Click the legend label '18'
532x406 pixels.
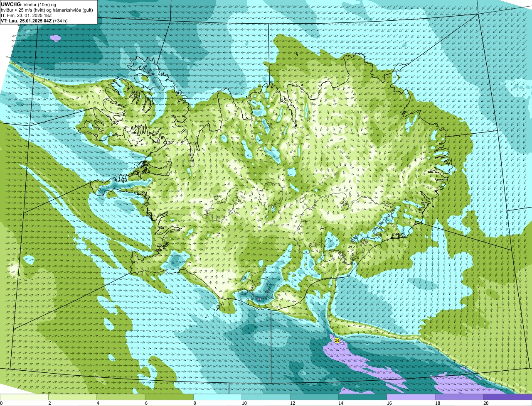pos(437,403)
